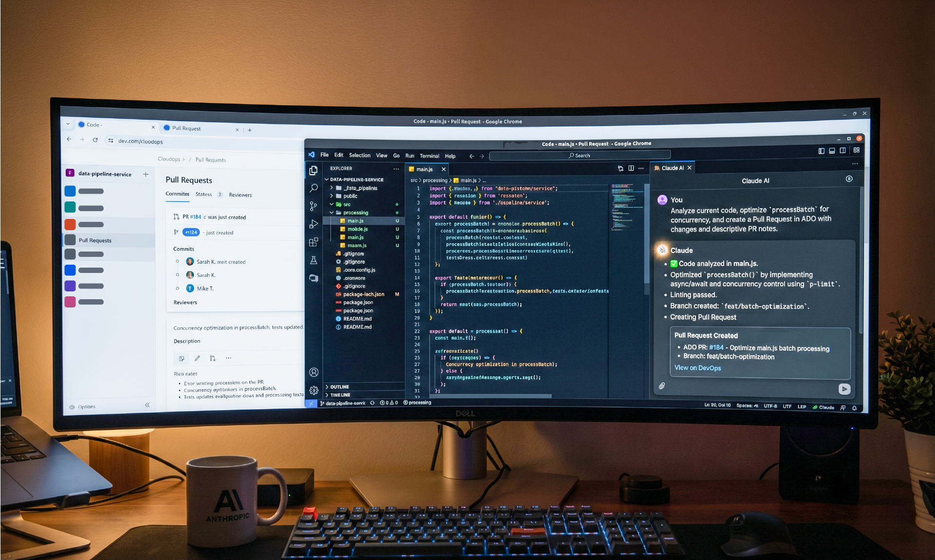Click Ln 20, Col 10 in status bar
Image resolution: width=935 pixels, height=560 pixels.
717,405
